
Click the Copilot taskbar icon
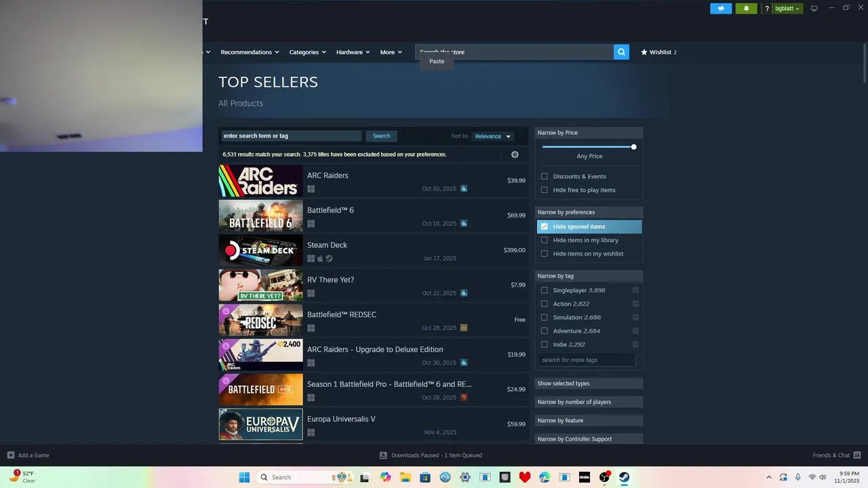386,477
